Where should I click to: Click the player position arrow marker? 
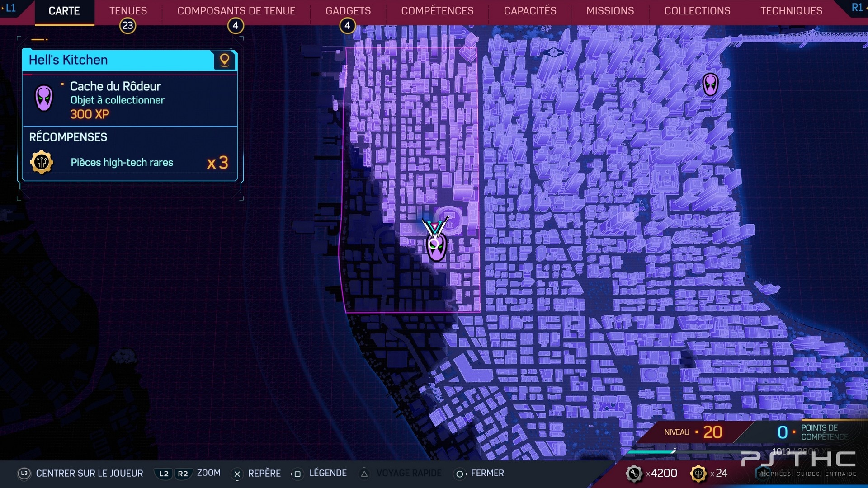click(435, 227)
